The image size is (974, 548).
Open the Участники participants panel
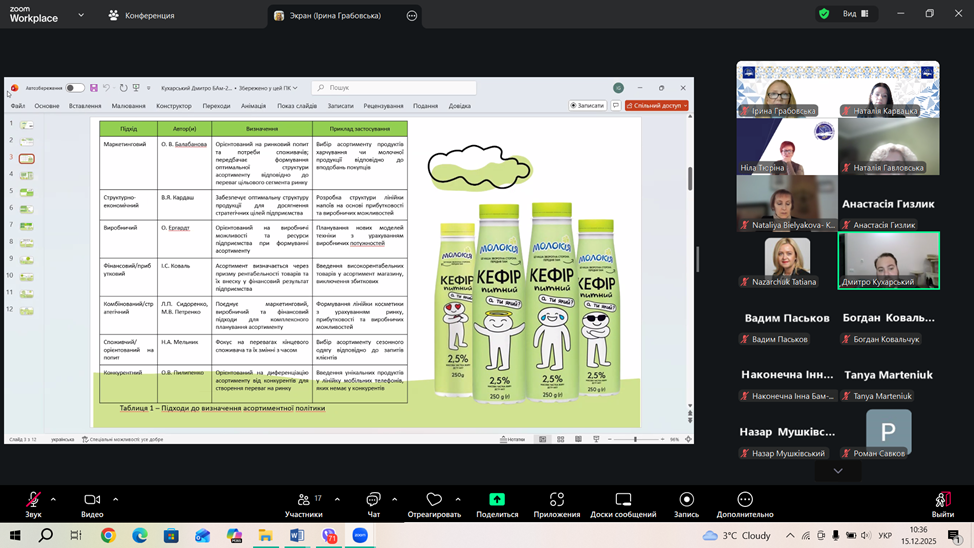[x=303, y=500]
